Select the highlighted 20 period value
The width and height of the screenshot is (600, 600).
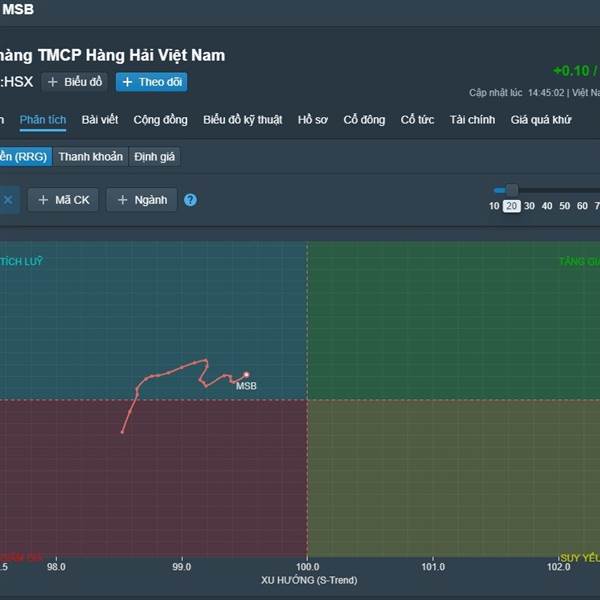tap(512, 206)
